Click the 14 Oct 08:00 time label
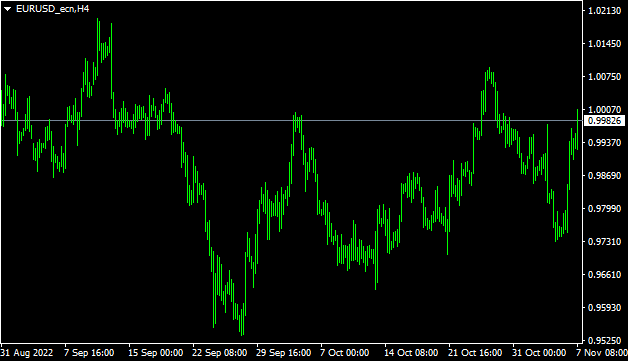The height and width of the screenshot is (361, 628). click(411, 353)
